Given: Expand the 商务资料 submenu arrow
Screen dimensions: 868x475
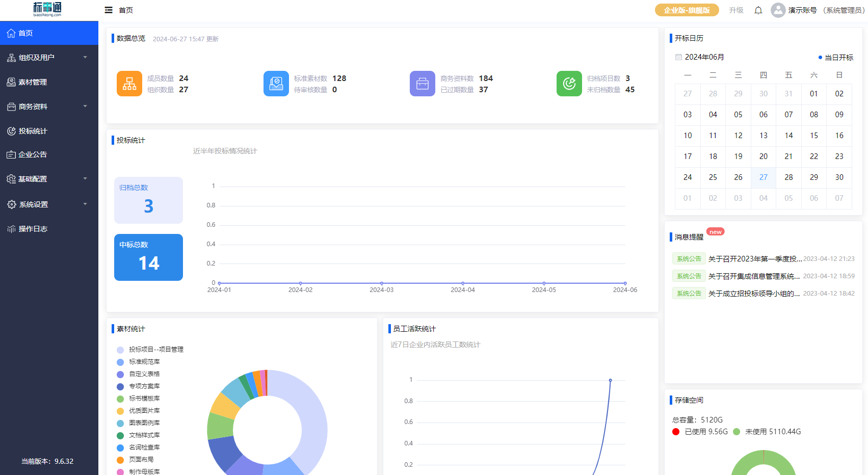Looking at the screenshot, I should tap(85, 106).
